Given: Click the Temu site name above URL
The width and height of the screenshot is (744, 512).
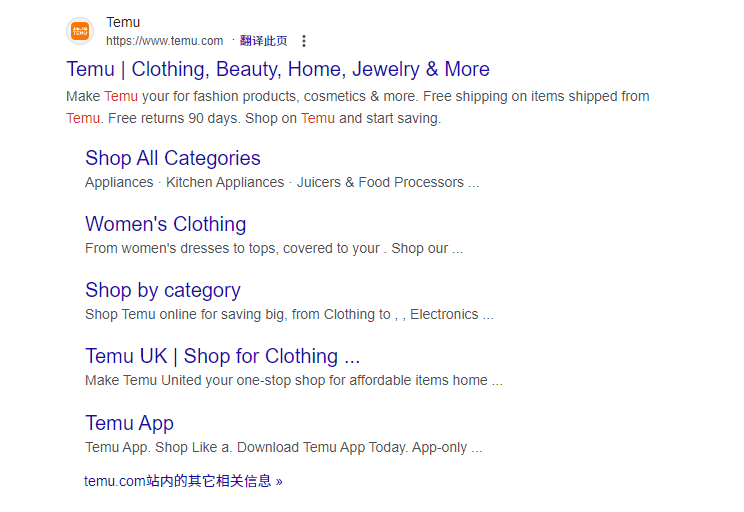Looking at the screenshot, I should coord(123,22).
